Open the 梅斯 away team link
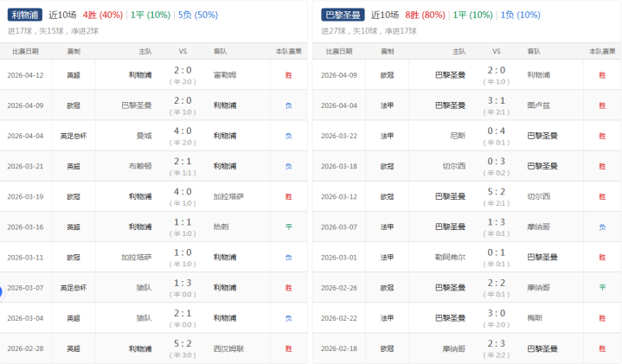 pyautogui.click(x=535, y=318)
